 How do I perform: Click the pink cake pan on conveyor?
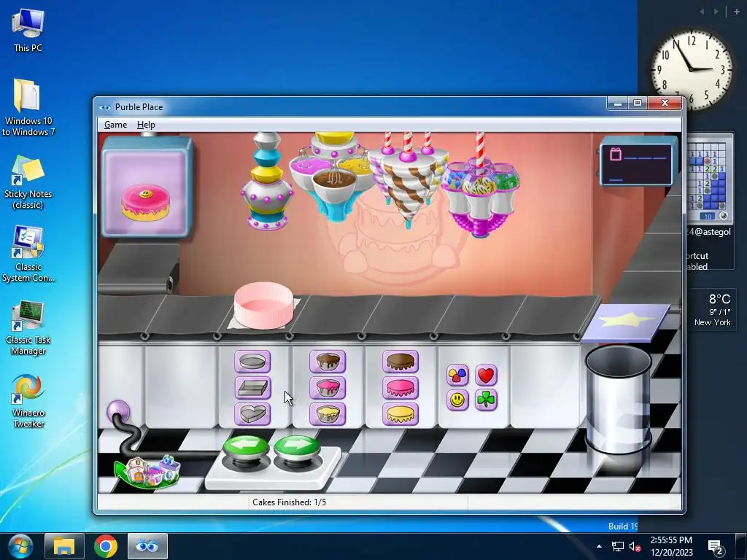click(x=263, y=306)
